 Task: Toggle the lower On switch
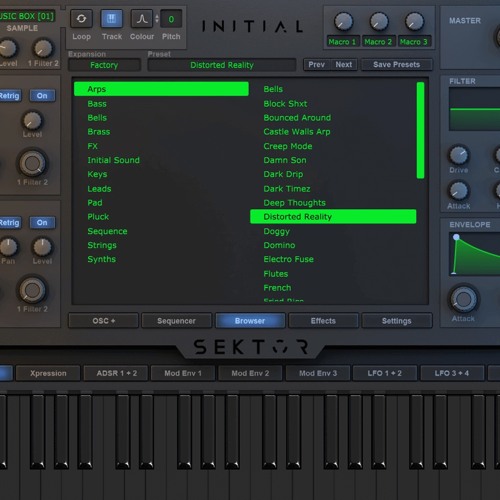[x=42, y=222]
